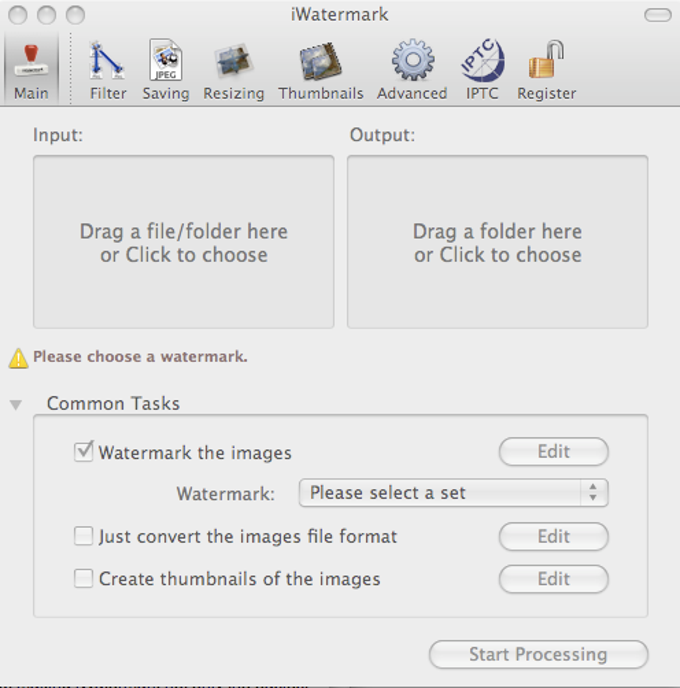Open the Watermark set dropdown
This screenshot has height=688, width=680.
click(x=454, y=493)
